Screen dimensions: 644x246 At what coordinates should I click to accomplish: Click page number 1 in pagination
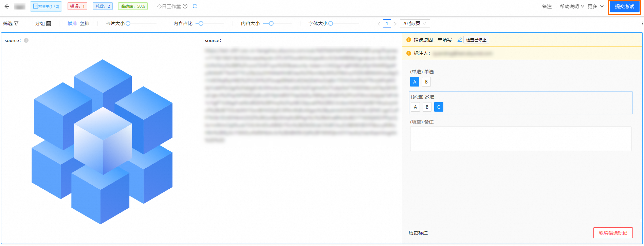click(387, 23)
